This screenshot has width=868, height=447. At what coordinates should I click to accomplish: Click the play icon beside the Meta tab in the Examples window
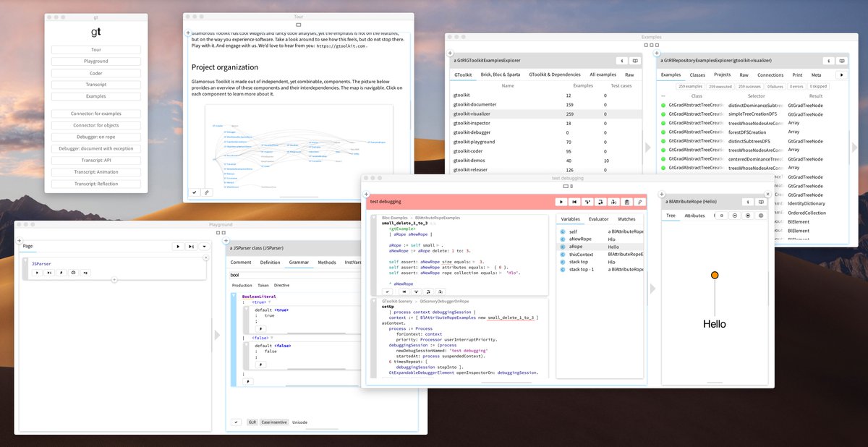pos(841,74)
